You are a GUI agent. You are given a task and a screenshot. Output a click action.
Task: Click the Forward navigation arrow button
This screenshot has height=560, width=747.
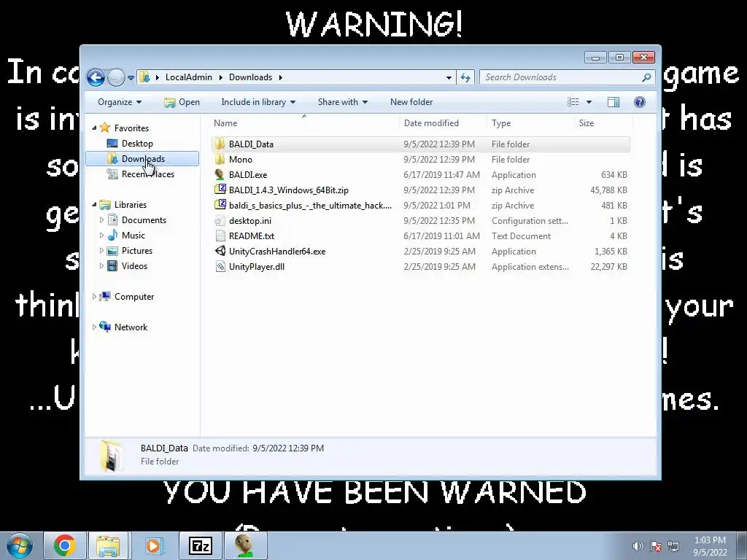tap(116, 77)
